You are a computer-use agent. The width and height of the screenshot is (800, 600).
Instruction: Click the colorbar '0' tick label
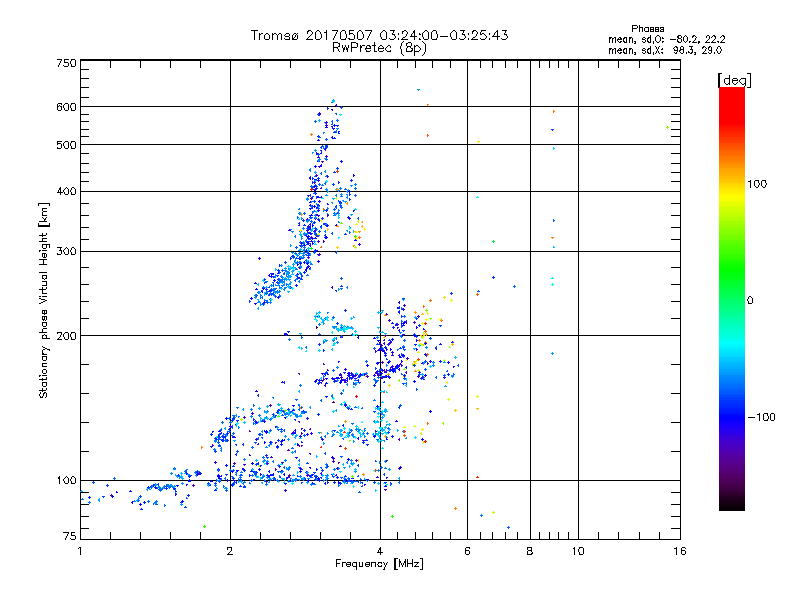(750, 301)
